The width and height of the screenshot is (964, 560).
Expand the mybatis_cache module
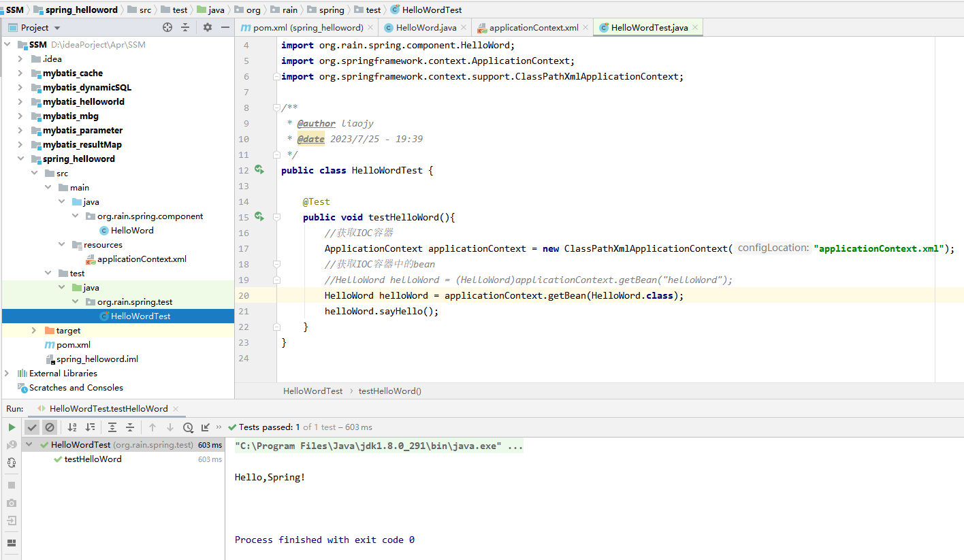coord(20,73)
